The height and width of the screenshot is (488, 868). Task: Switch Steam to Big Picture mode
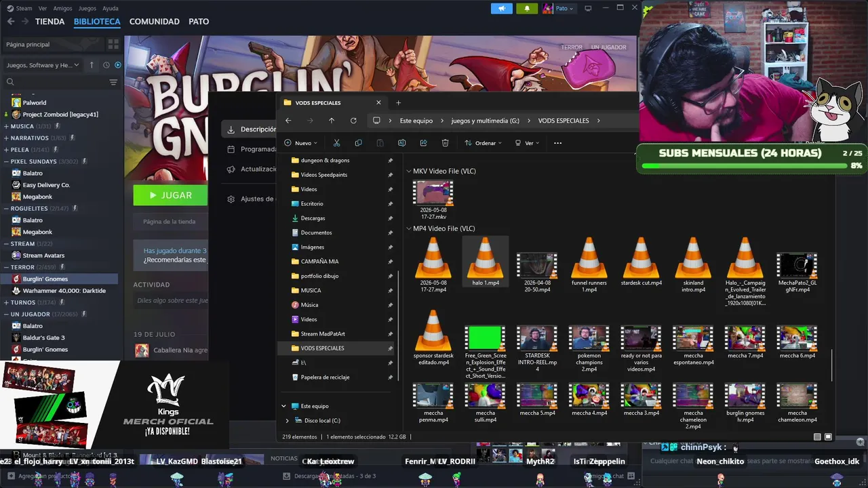588,8
